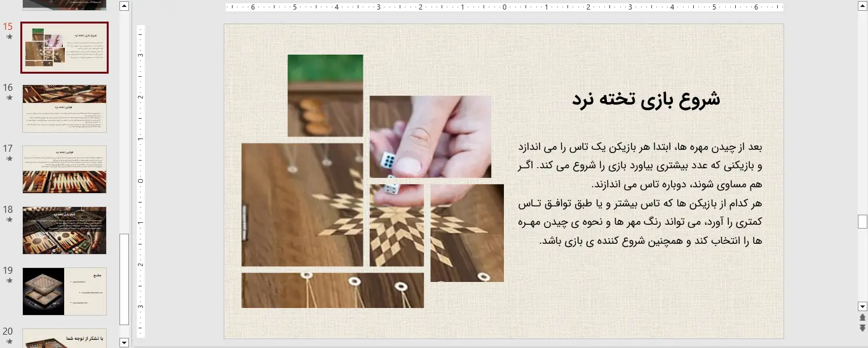Click the animation star under slide 16
The width and height of the screenshot is (868, 348).
[9, 98]
